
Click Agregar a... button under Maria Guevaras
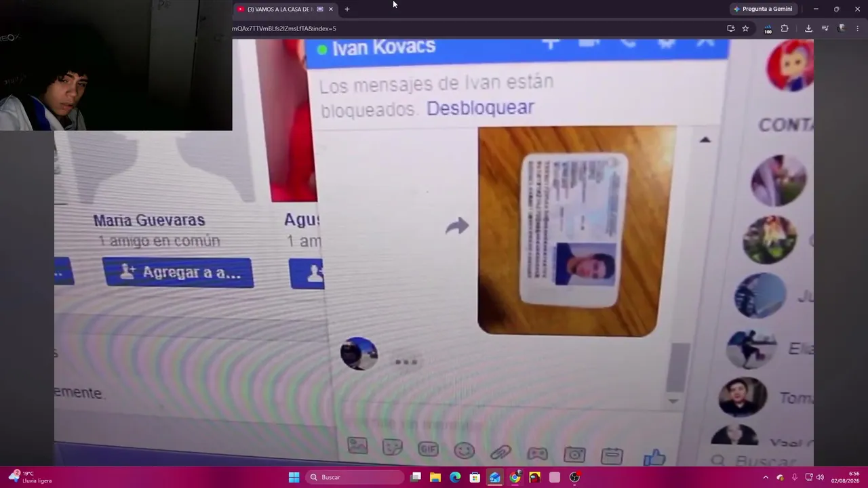(x=178, y=272)
